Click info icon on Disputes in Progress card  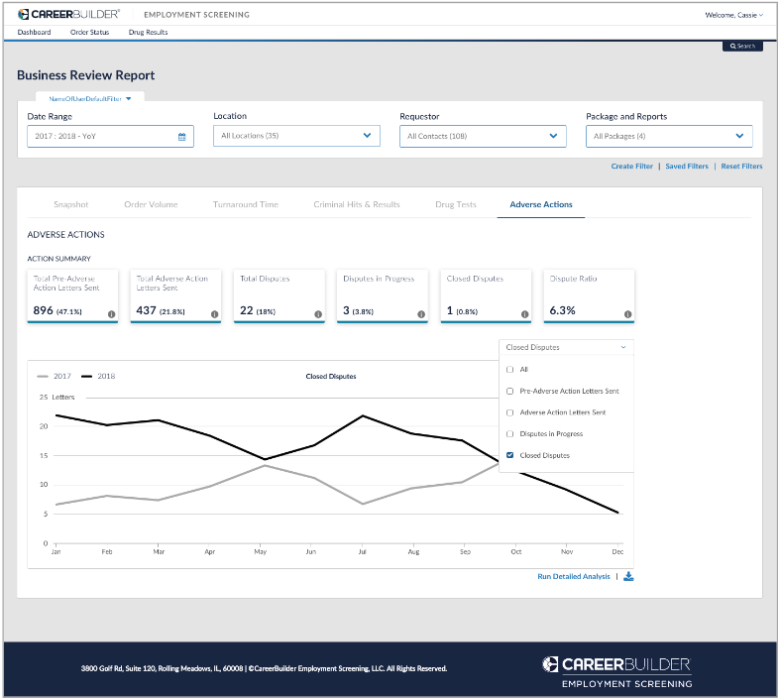(421, 314)
